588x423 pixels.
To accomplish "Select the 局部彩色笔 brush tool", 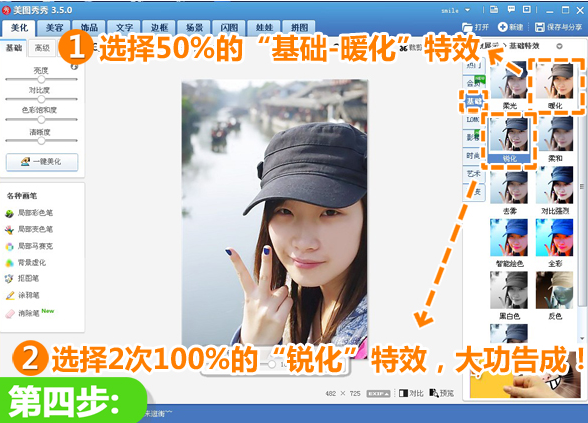I will pyautogui.click(x=29, y=213).
